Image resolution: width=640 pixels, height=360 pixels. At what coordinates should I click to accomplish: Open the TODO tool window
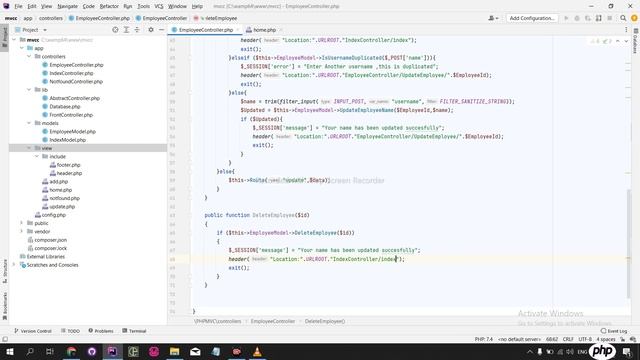(71, 331)
